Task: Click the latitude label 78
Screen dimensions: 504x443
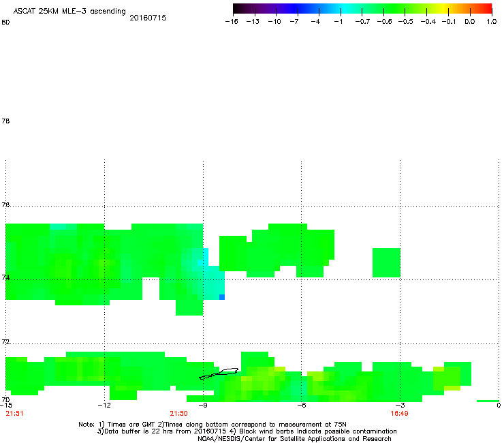Action: pos(5,121)
